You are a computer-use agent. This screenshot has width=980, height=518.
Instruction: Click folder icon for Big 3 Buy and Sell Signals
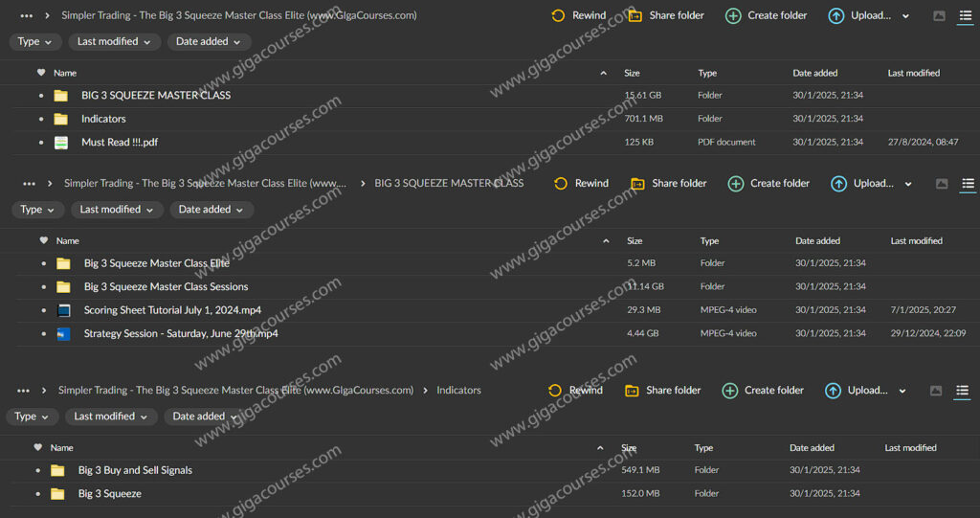[58, 470]
